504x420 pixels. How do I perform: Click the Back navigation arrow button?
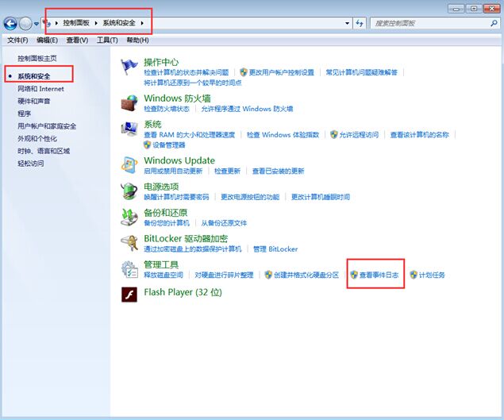pyautogui.click(x=10, y=24)
